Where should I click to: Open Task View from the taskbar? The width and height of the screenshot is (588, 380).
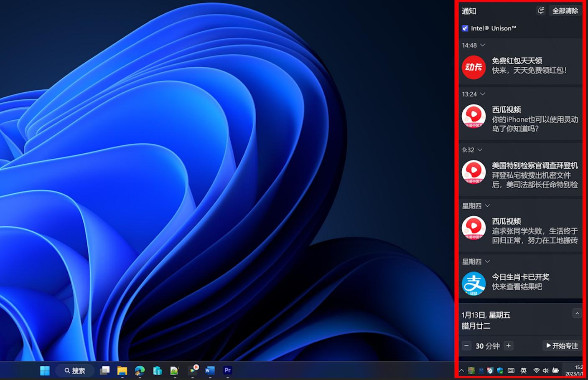click(x=104, y=370)
